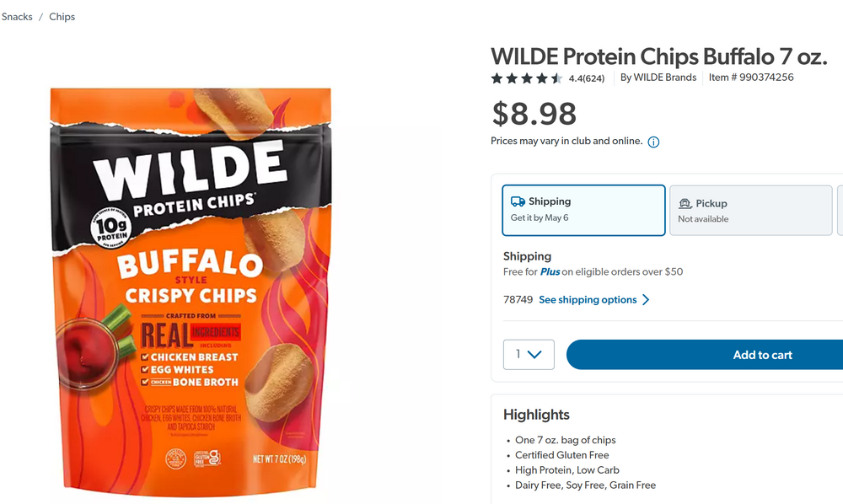The height and width of the screenshot is (504, 843).
Task: Click the Snacks breadcrumb link
Action: [17, 17]
